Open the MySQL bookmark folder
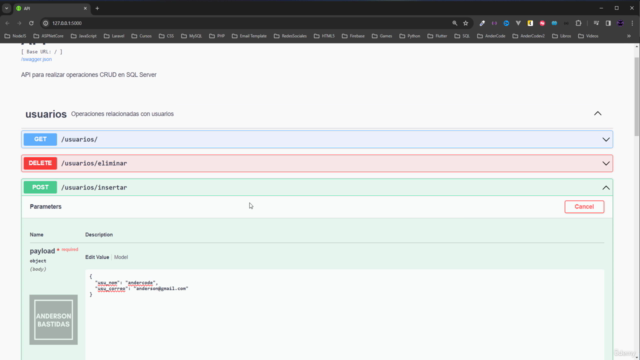640x360 pixels. 191,36
